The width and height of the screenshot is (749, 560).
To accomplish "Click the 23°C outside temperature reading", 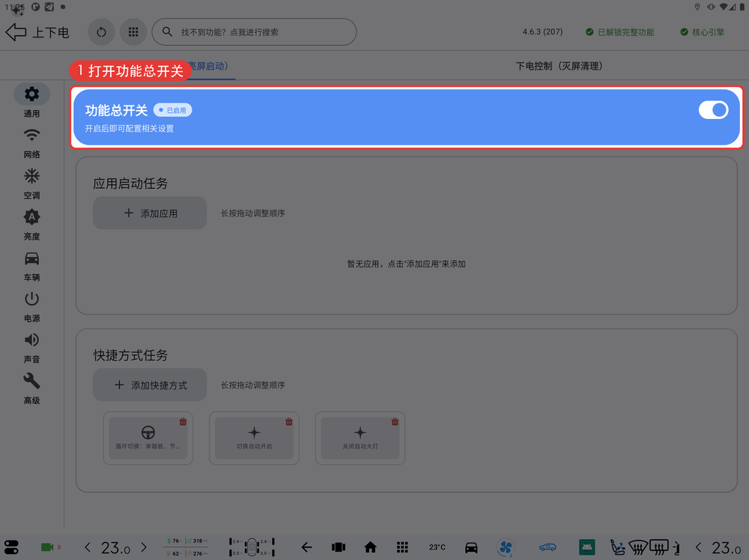I will (x=437, y=547).
